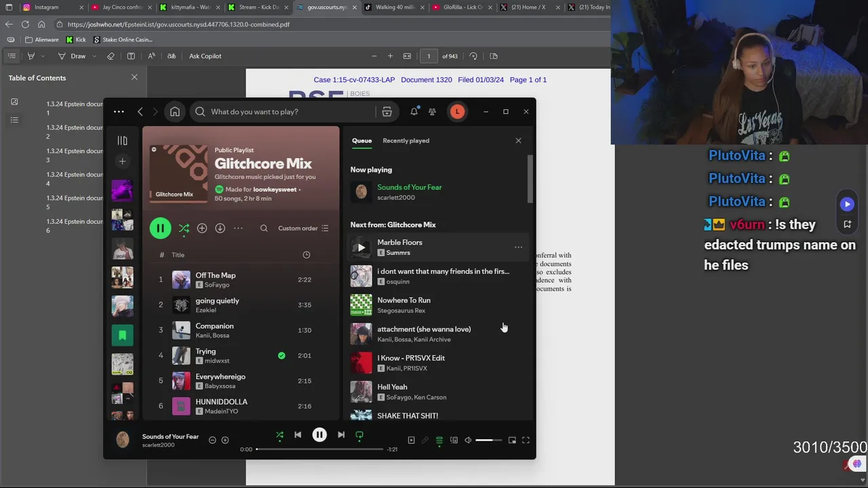Select Nowhere To Run in the queue
The width and height of the screenshot is (868, 488).
coord(437,305)
